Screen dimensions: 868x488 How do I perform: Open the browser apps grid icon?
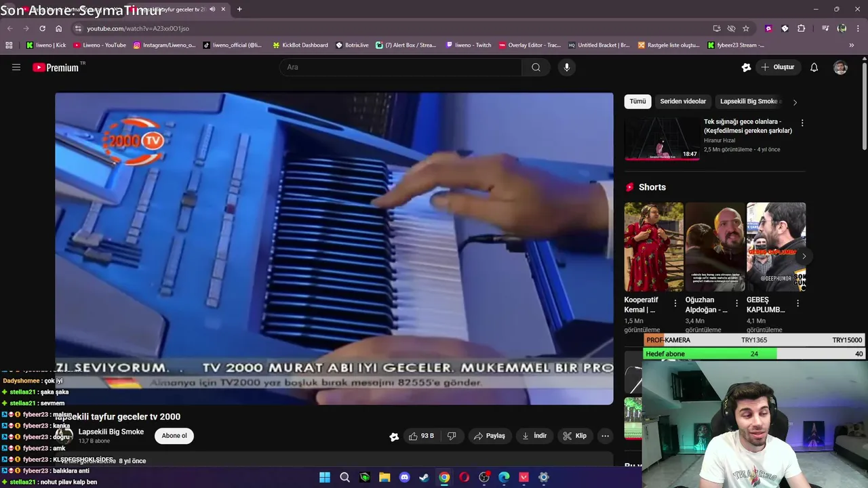[9, 45]
